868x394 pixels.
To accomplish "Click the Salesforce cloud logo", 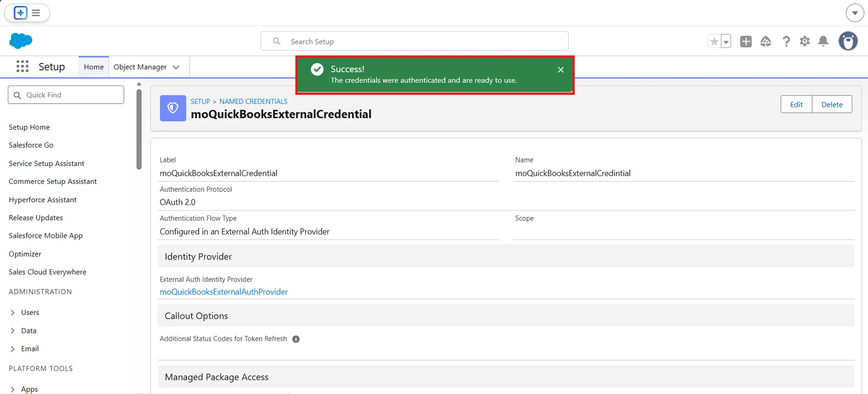I will coord(20,41).
